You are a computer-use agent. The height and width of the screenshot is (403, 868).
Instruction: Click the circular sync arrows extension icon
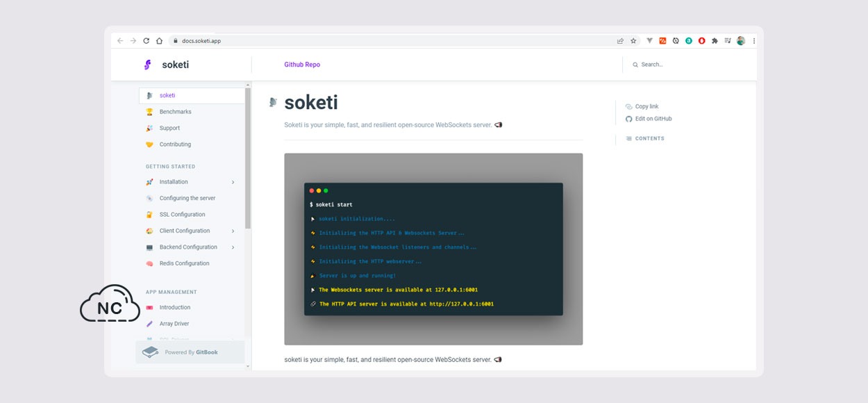coord(676,41)
